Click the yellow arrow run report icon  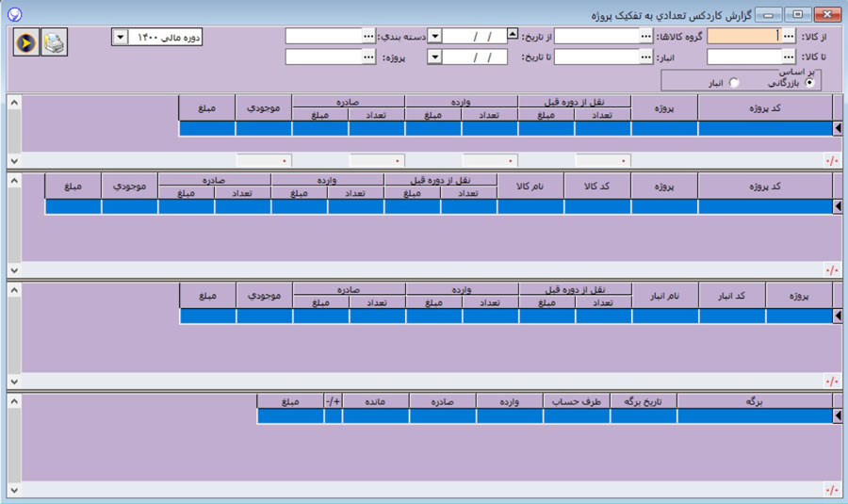point(26,43)
